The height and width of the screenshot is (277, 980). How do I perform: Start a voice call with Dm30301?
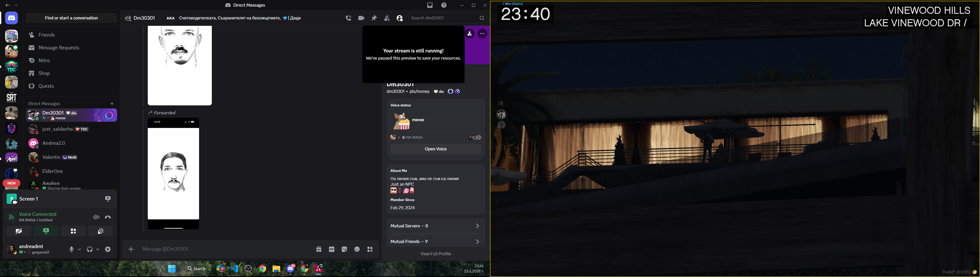tap(348, 18)
